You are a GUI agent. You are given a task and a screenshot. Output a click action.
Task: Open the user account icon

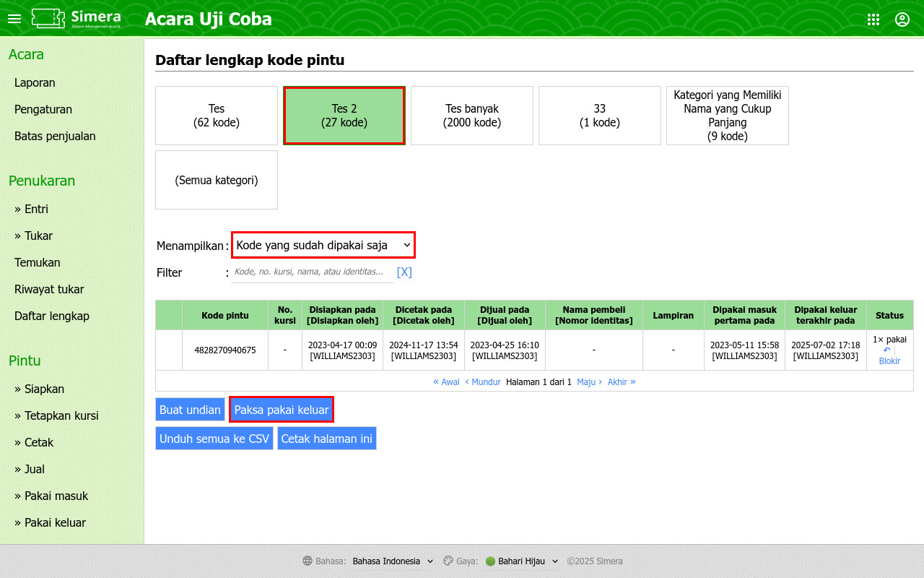point(902,20)
